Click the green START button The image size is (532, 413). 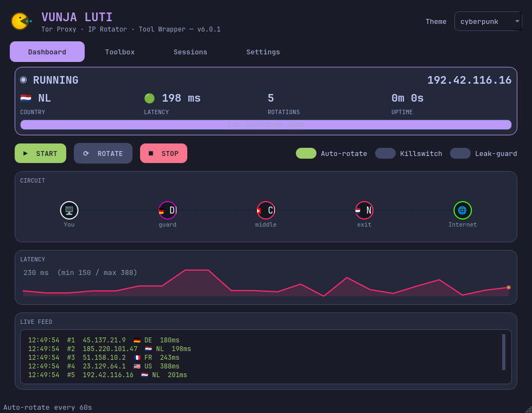40,153
